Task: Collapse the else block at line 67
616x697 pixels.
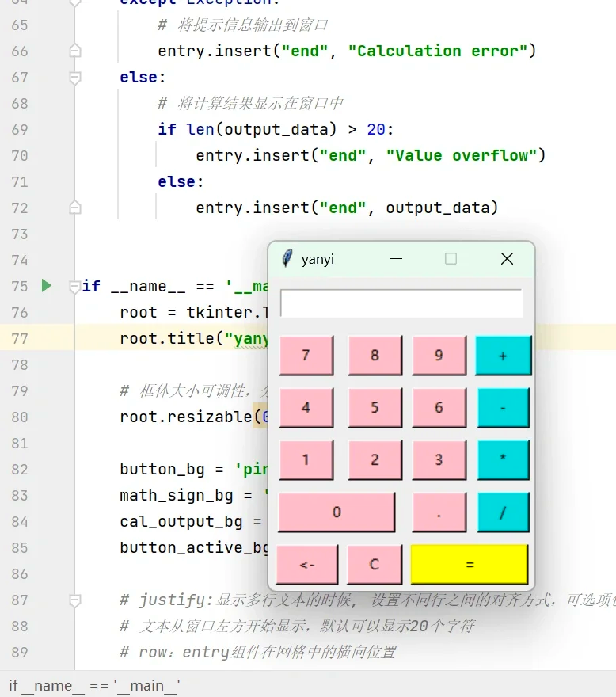Action: (x=75, y=78)
